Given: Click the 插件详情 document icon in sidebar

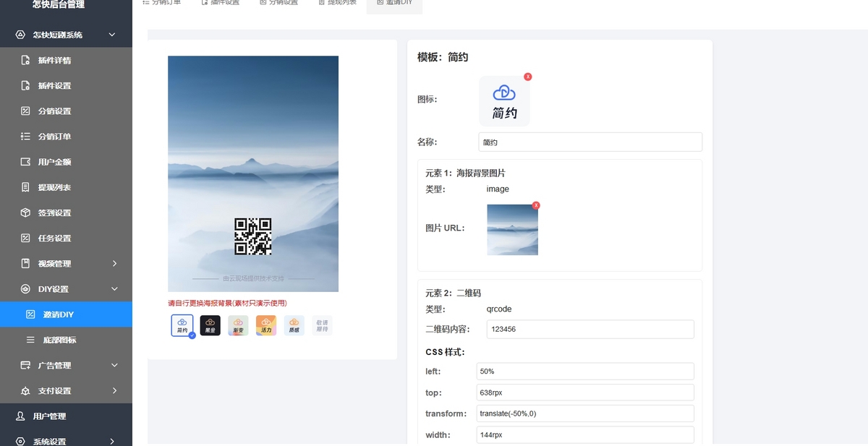Looking at the screenshot, I should pos(25,60).
